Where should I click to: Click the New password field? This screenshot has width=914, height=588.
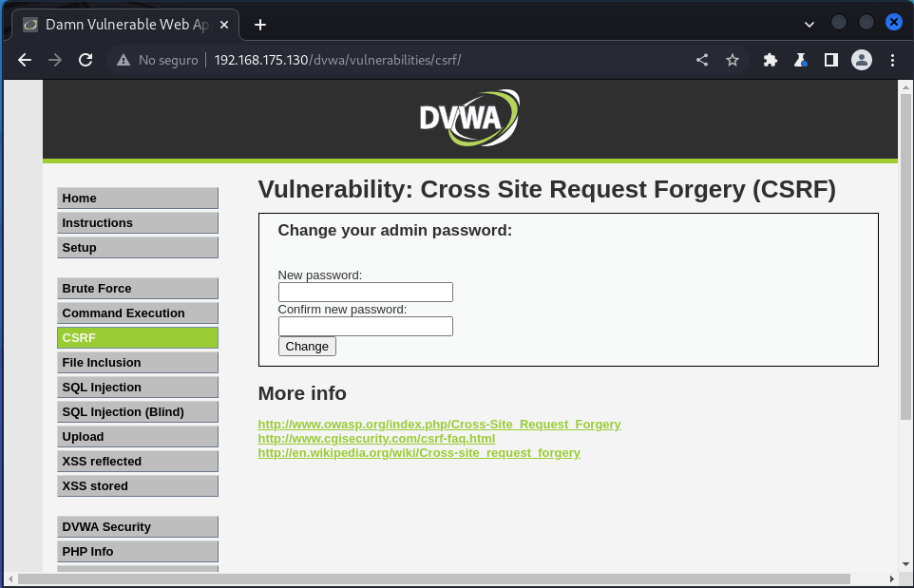pos(366,292)
